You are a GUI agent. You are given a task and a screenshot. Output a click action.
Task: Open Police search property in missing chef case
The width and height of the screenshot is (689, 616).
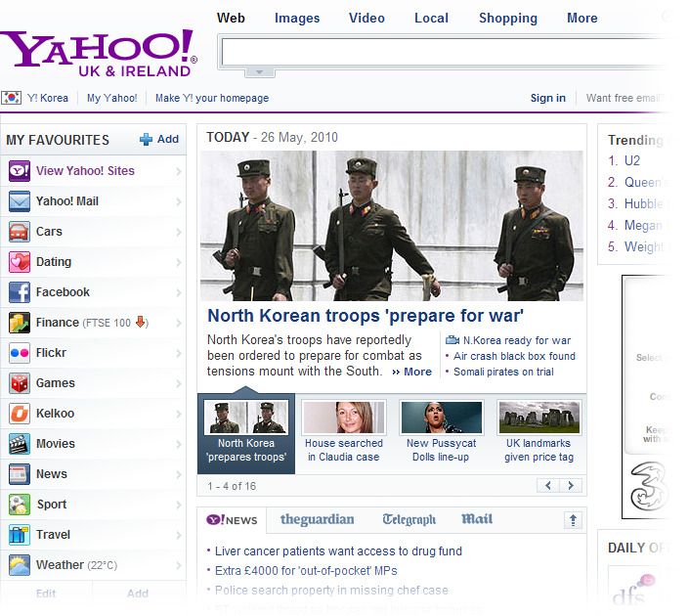tap(331, 590)
